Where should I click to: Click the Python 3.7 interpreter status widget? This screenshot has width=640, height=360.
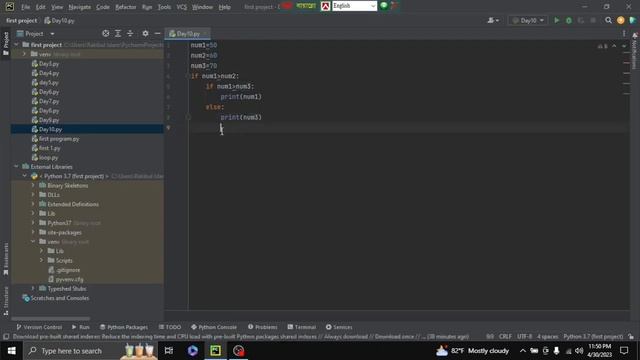click(593, 337)
